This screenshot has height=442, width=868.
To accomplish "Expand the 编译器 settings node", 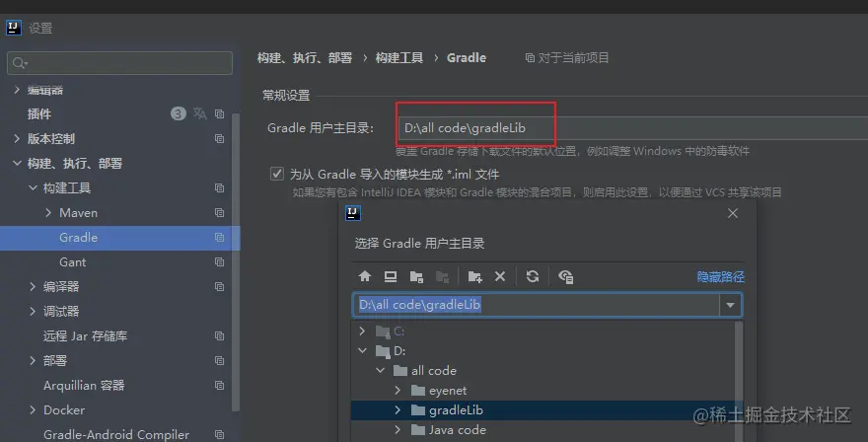I will (33, 286).
